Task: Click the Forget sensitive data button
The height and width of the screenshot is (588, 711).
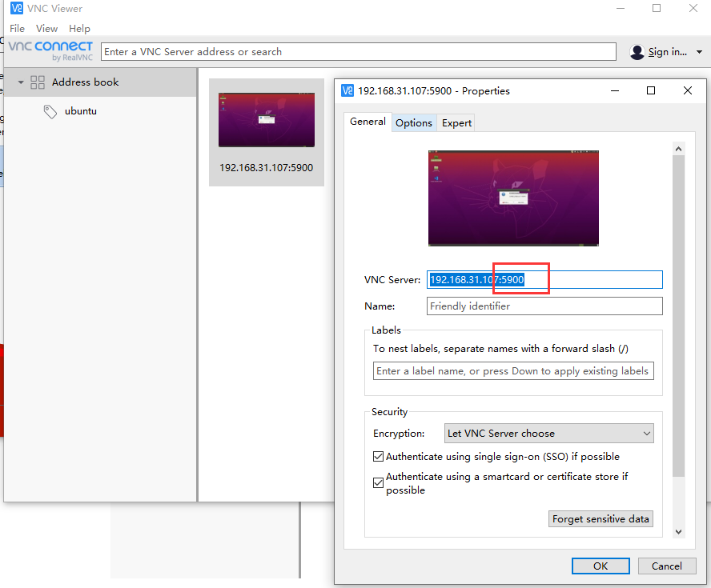Action: [601, 518]
